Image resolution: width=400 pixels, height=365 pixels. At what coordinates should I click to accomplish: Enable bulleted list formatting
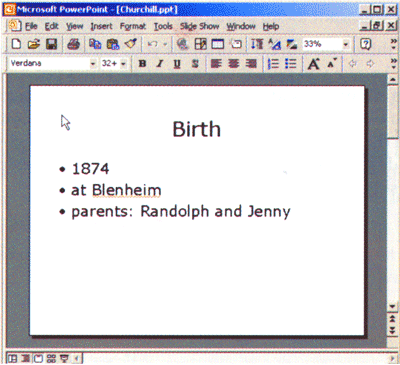click(x=291, y=63)
